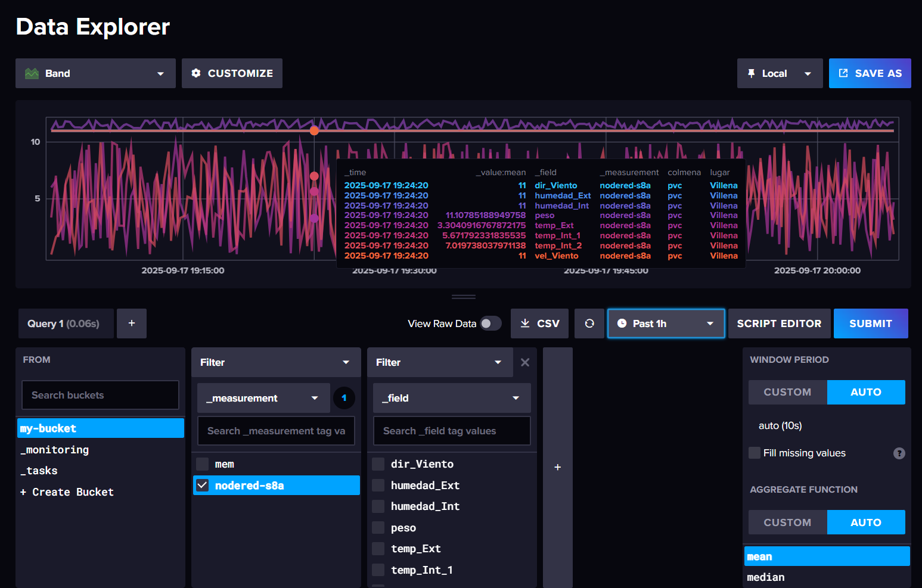Image resolution: width=922 pixels, height=588 pixels.
Task: Add a new query with the plus icon
Action: (x=131, y=323)
